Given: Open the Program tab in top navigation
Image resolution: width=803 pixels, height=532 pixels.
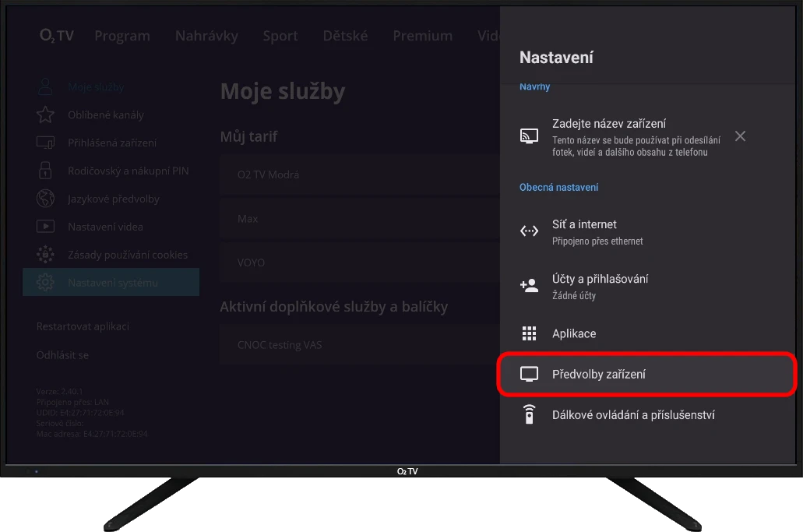Looking at the screenshot, I should 122,36.
